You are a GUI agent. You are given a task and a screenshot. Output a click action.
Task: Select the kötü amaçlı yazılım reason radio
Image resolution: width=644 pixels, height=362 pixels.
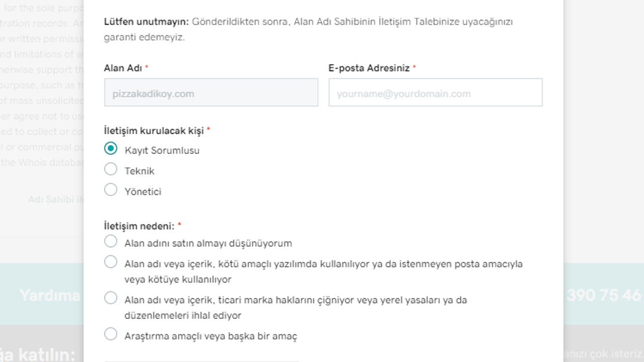111,262
